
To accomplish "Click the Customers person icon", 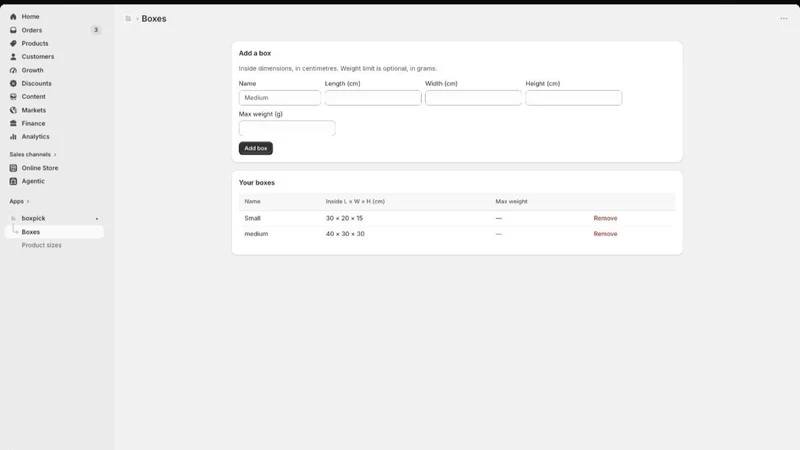I will [13, 57].
